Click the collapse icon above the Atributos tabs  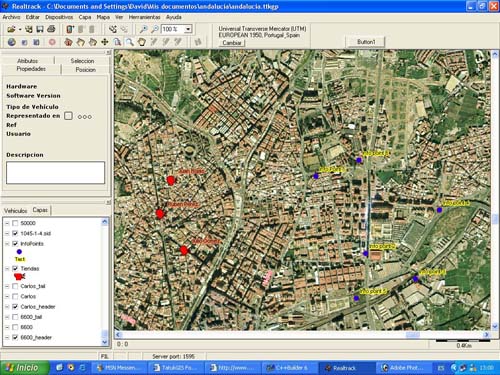(x=108, y=52)
